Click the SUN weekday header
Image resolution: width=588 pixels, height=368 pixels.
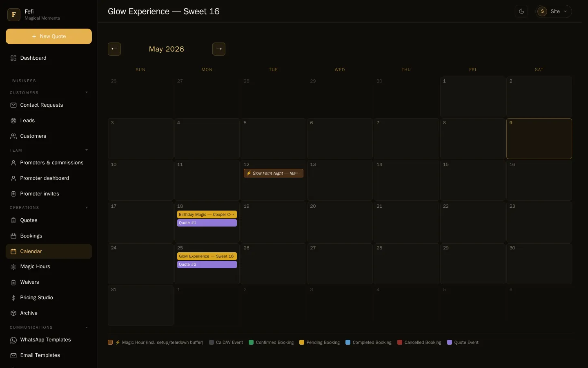(140, 70)
